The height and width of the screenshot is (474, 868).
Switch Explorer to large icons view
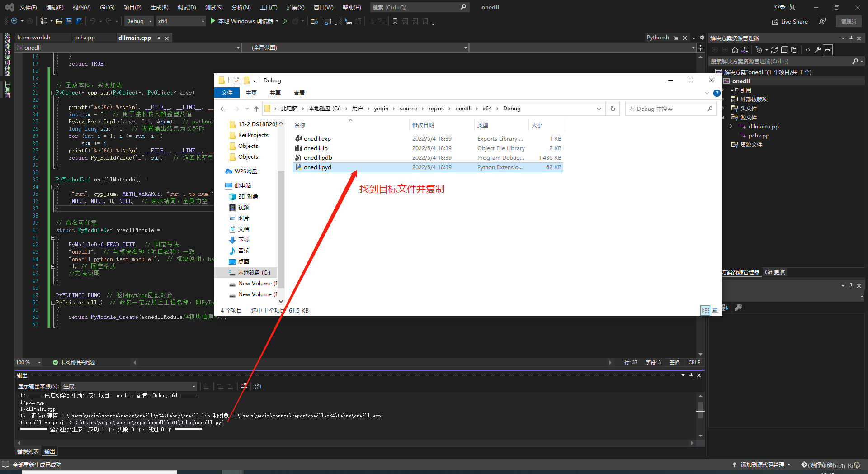[x=715, y=310]
